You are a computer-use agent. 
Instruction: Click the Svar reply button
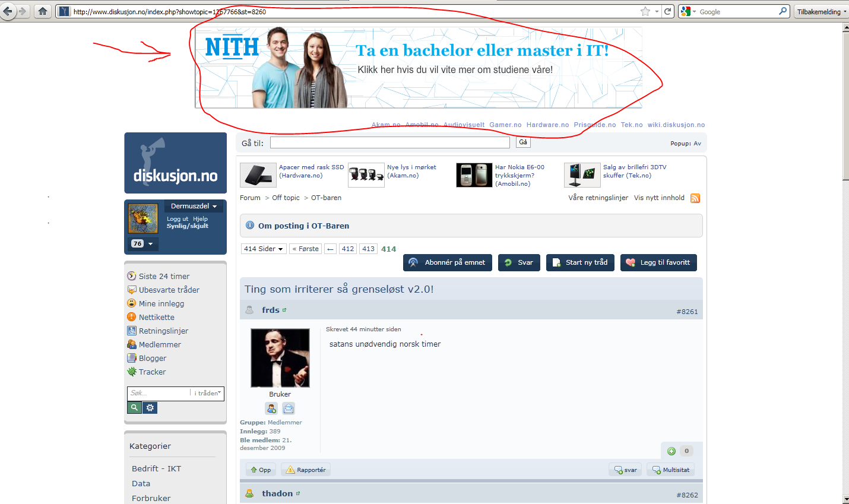[x=519, y=262]
